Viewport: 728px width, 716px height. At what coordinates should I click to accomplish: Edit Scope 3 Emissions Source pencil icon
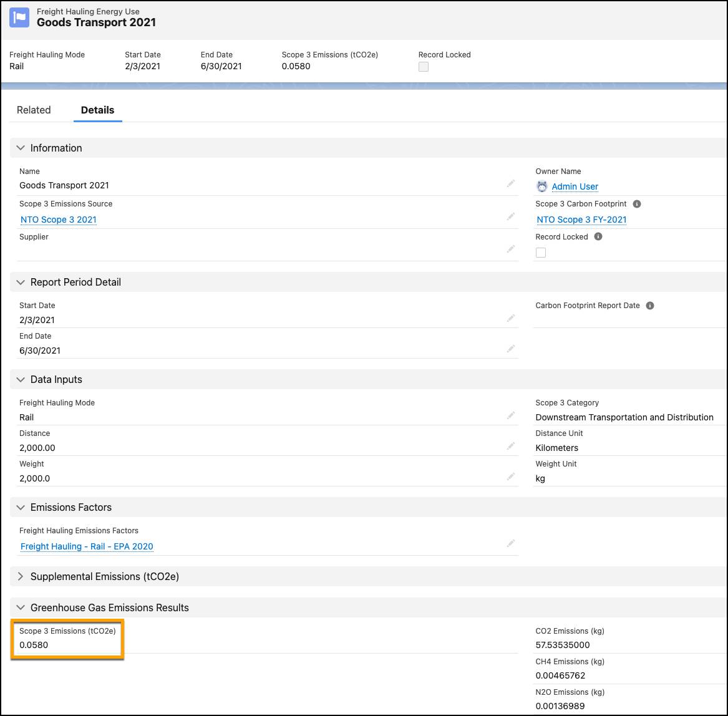click(511, 217)
